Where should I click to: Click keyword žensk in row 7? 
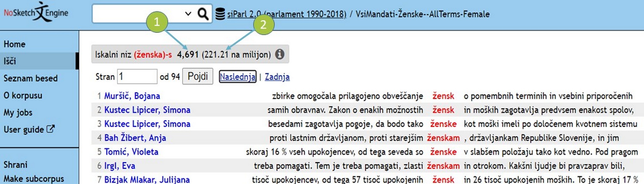pos(443,179)
